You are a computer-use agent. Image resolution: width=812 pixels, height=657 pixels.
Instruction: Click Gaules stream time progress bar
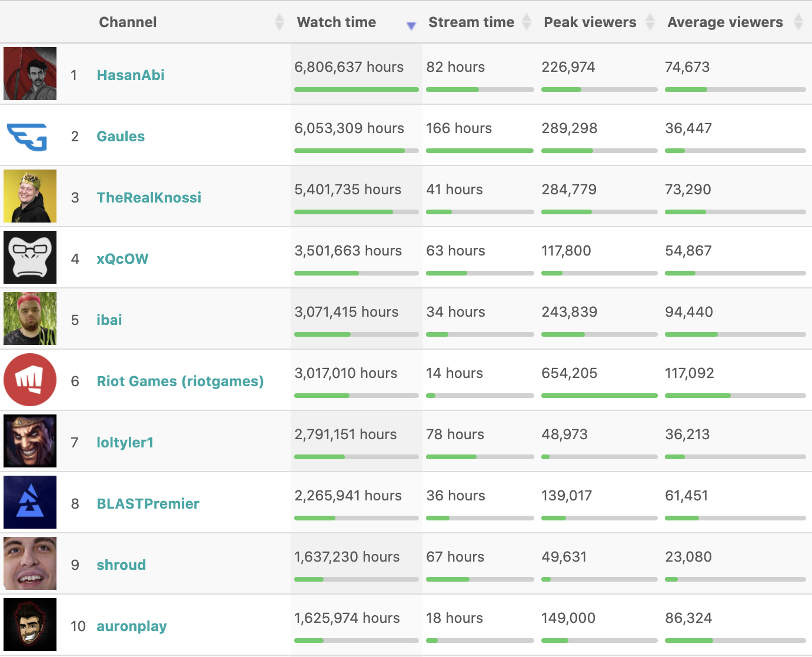480,151
